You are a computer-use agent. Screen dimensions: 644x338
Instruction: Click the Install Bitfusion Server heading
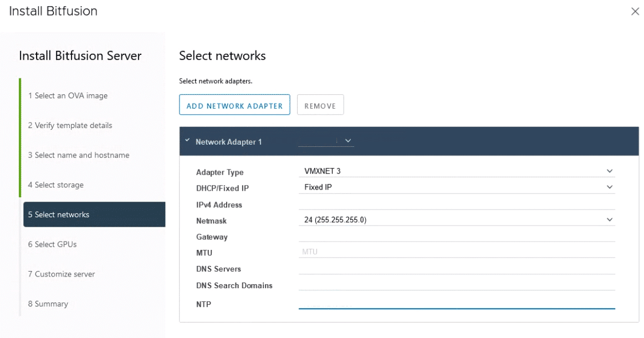coord(80,55)
